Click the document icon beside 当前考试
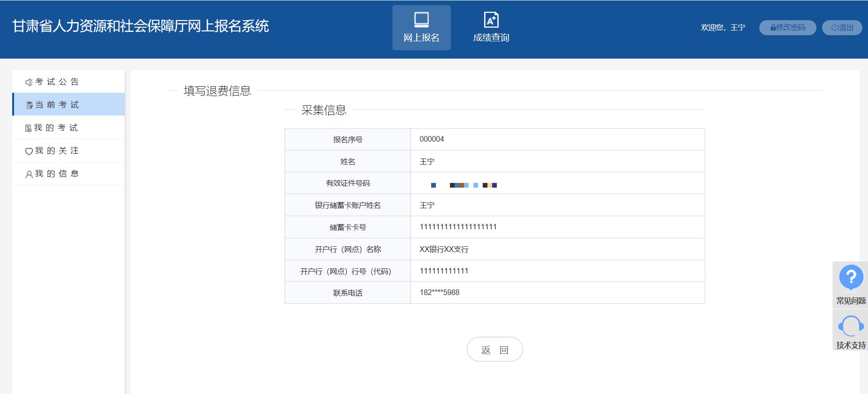Screen dimensions: 868x394 tap(30, 105)
